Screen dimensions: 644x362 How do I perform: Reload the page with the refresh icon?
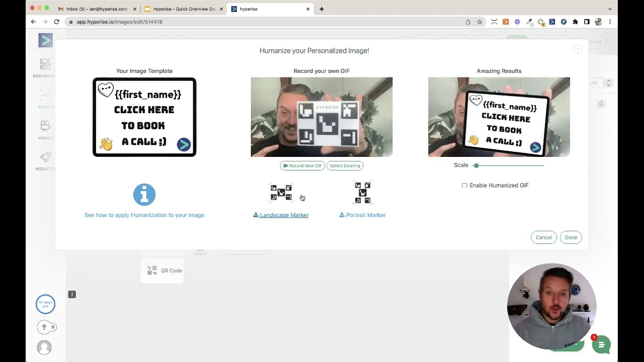(56, 22)
